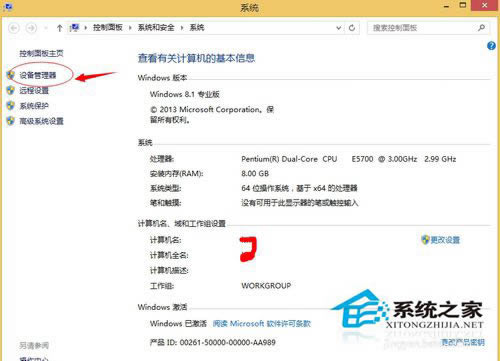Minimize the 系统 window
The width and height of the screenshot is (500, 361).
[x=447, y=6]
